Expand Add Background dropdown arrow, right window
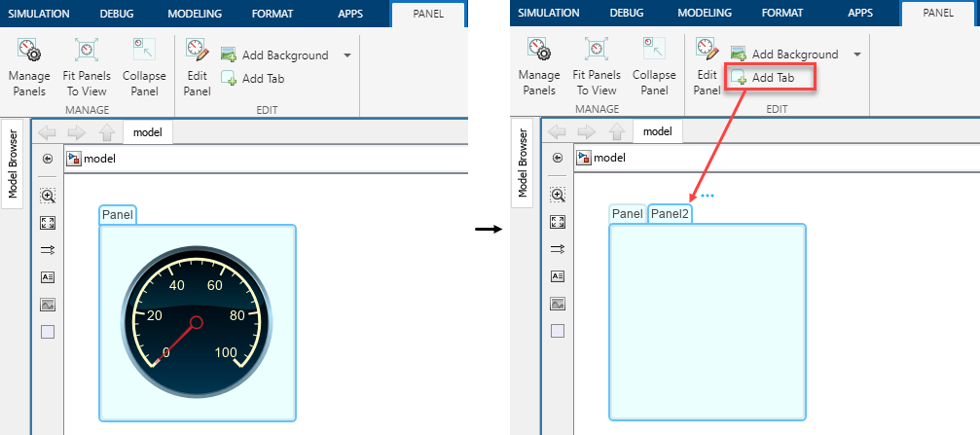This screenshot has width=980, height=435. coord(856,54)
